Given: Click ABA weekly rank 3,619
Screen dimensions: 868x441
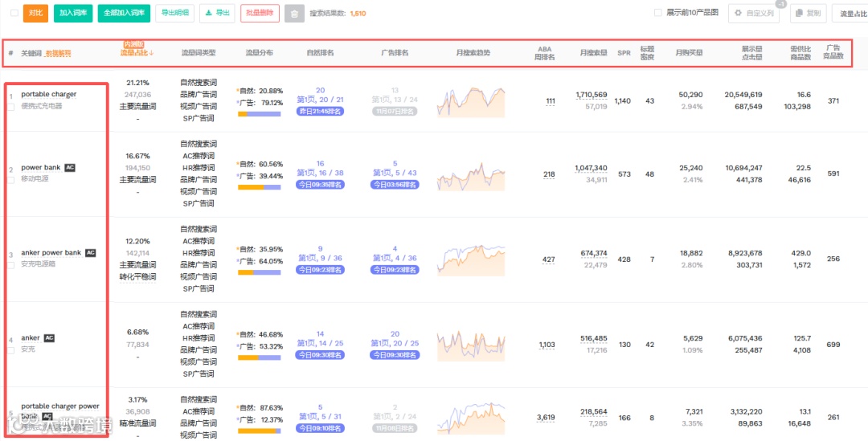Looking at the screenshot, I should 546,417.
